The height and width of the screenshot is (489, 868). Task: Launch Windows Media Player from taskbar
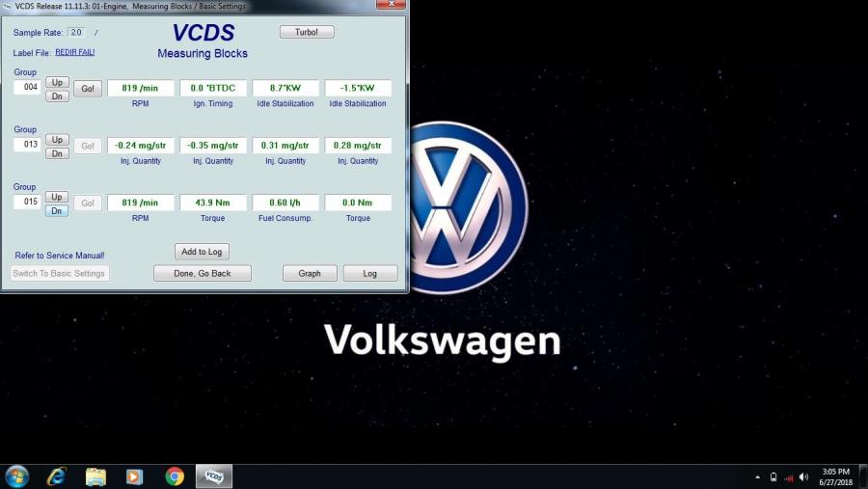[135, 476]
